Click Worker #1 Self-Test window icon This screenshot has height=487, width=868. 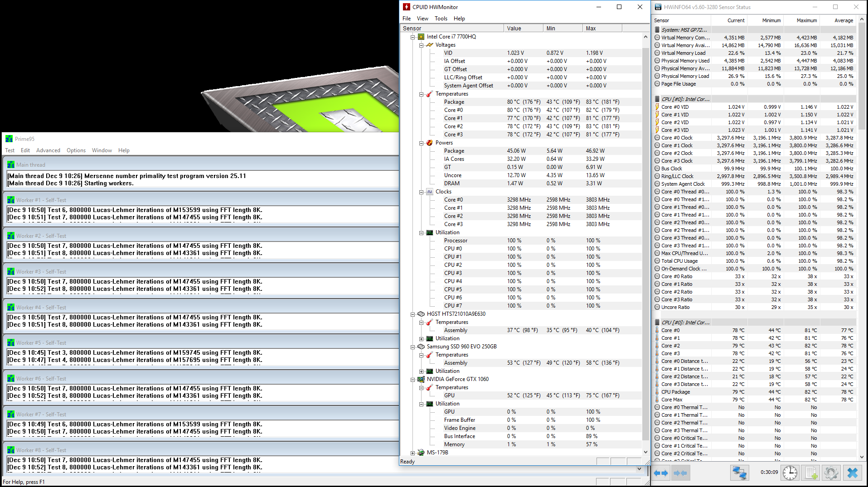11,200
